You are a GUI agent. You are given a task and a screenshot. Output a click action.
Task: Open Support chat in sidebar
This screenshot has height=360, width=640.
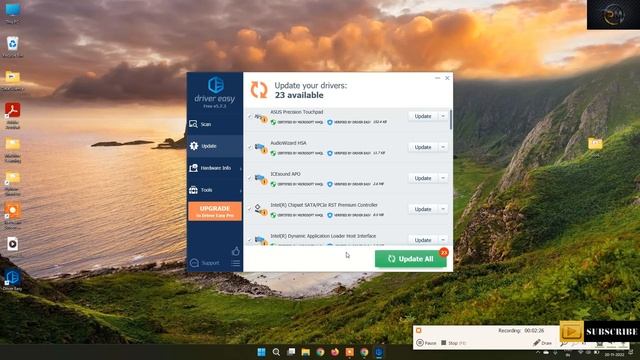[x=205, y=263]
